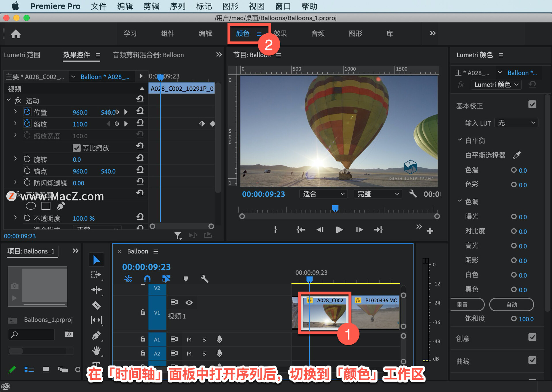
Task: Draw free bezier opacity mask
Action: 61,206
